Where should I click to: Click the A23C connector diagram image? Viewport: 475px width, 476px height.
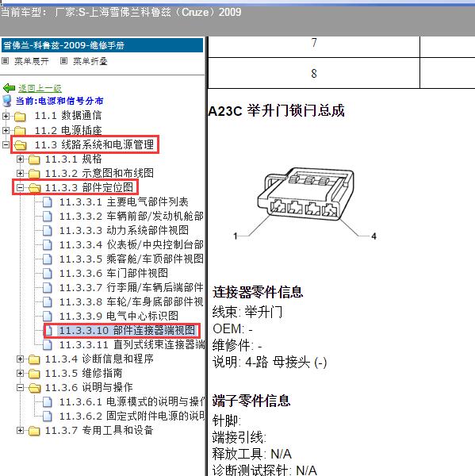click(x=305, y=203)
